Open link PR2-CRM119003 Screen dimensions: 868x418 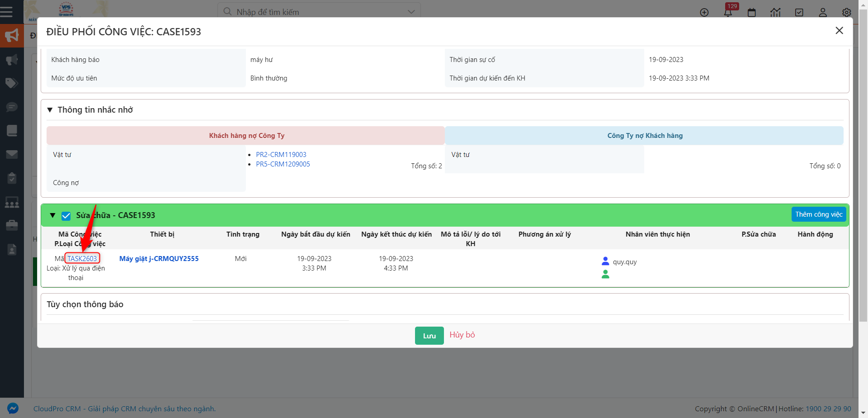pyautogui.click(x=281, y=154)
